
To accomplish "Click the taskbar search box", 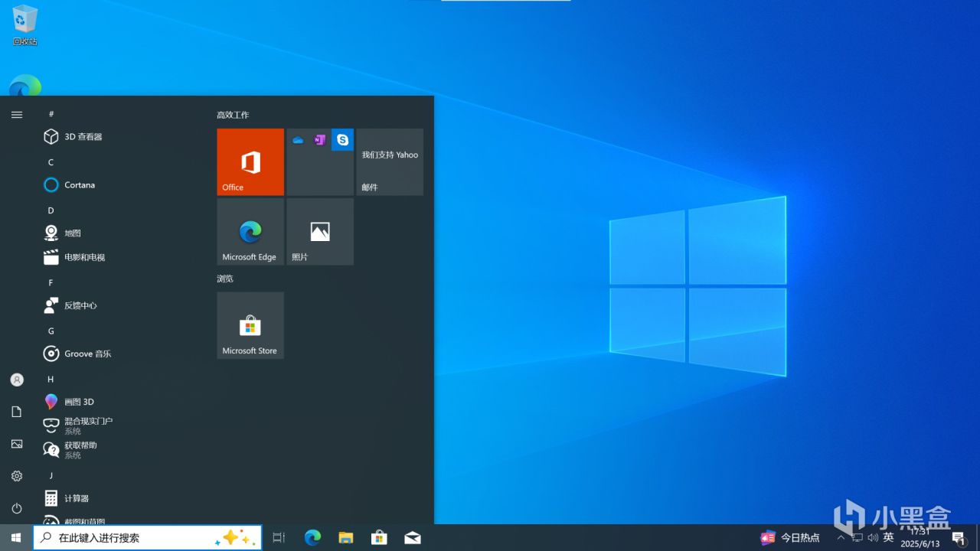I will coord(148,538).
